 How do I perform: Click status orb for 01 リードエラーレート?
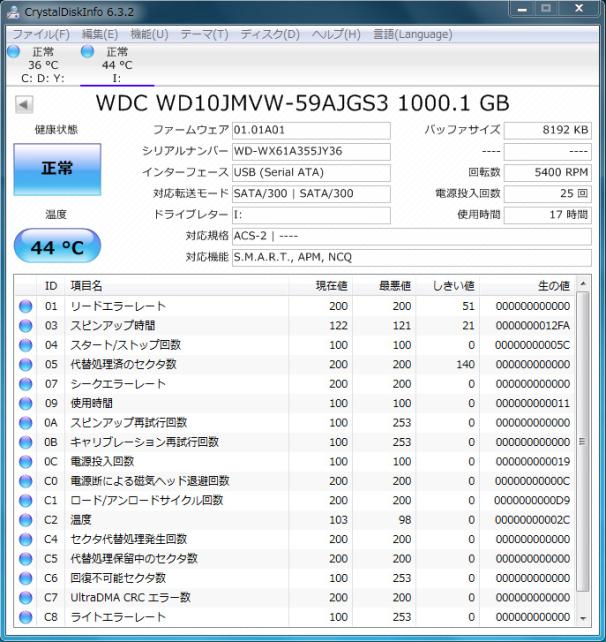point(25,306)
